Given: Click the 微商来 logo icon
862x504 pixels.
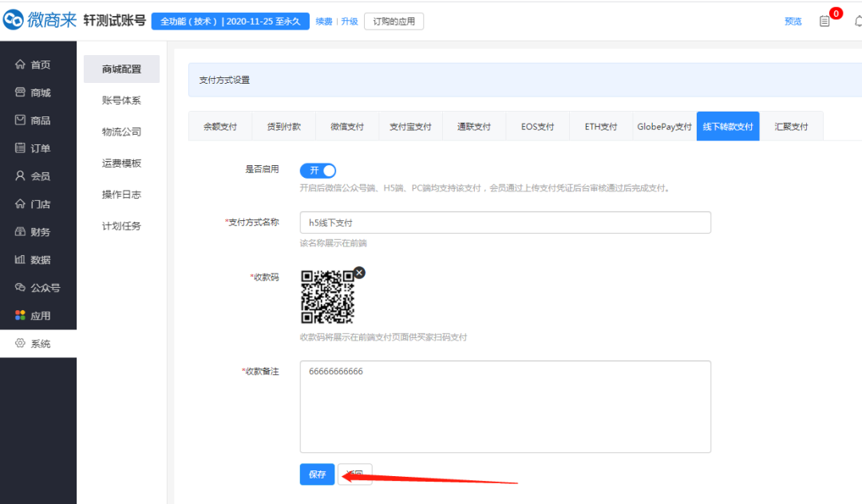Looking at the screenshot, I should (x=14, y=20).
